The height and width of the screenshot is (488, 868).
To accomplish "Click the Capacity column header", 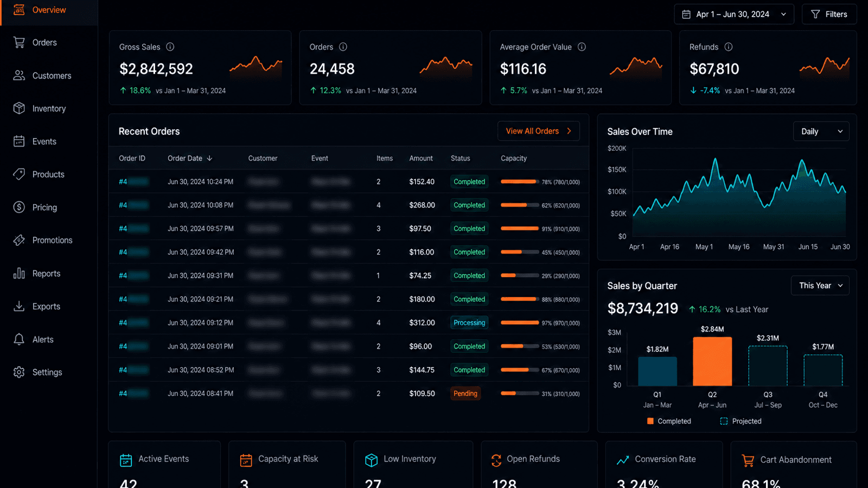I will point(514,158).
